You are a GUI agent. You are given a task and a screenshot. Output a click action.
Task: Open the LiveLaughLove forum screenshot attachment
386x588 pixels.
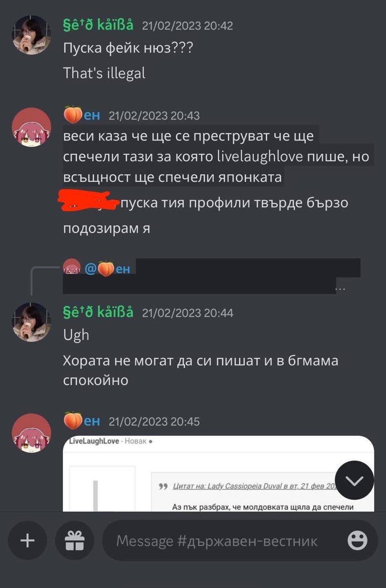pyautogui.click(x=218, y=474)
